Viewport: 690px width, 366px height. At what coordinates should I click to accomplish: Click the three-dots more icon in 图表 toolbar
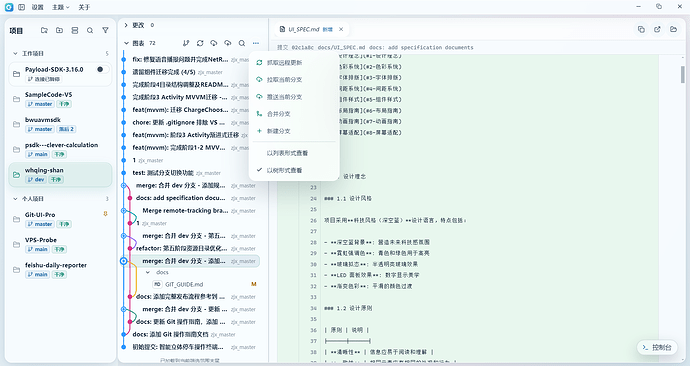point(256,43)
